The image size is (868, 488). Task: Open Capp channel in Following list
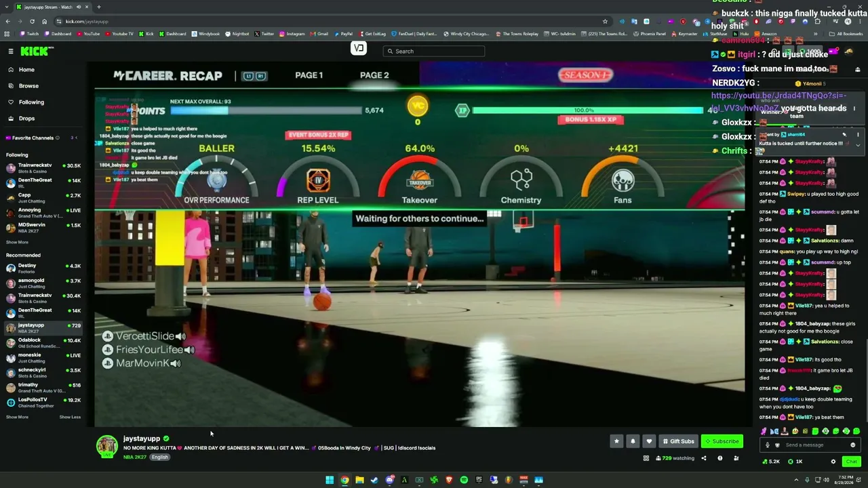click(43, 197)
